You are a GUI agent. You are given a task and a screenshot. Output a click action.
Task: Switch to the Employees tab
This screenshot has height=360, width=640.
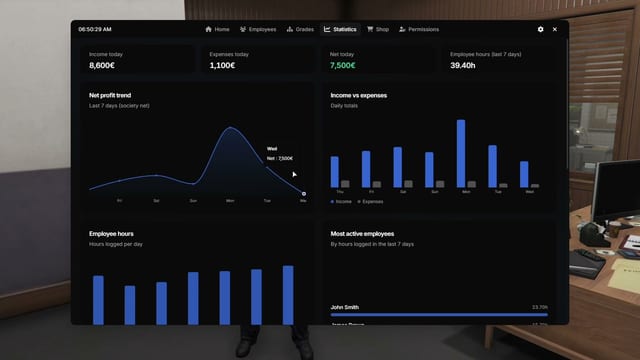pyautogui.click(x=258, y=29)
